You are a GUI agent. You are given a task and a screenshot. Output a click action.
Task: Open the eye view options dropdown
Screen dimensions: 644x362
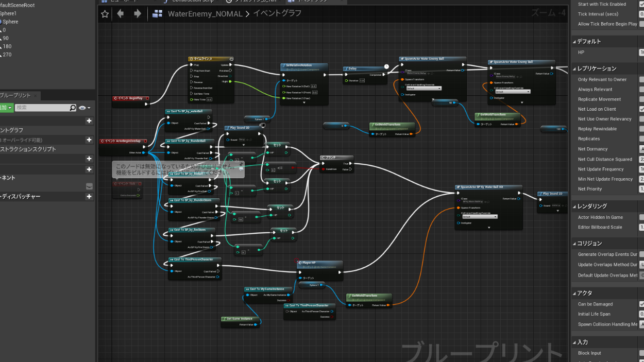coord(84,108)
